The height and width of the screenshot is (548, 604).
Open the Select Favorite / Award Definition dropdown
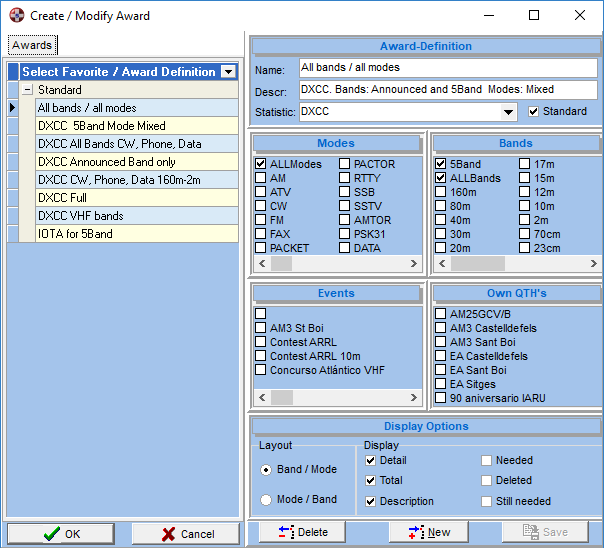coord(228,72)
